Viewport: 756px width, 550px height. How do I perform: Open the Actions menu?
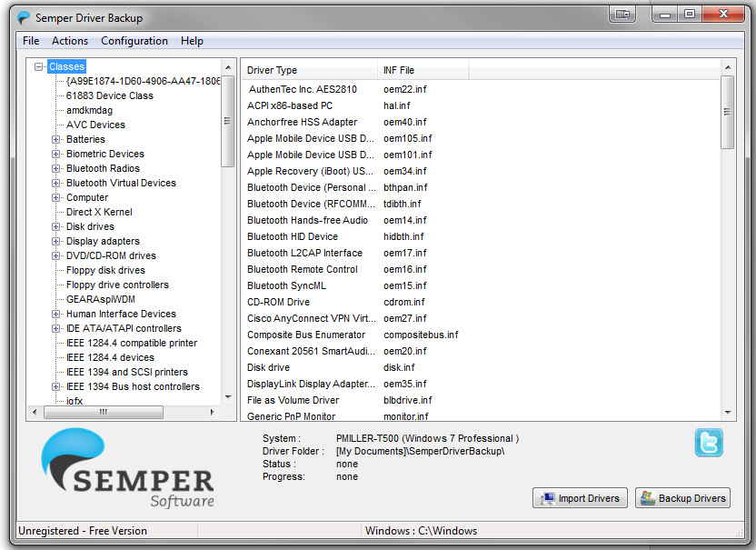[x=70, y=41]
